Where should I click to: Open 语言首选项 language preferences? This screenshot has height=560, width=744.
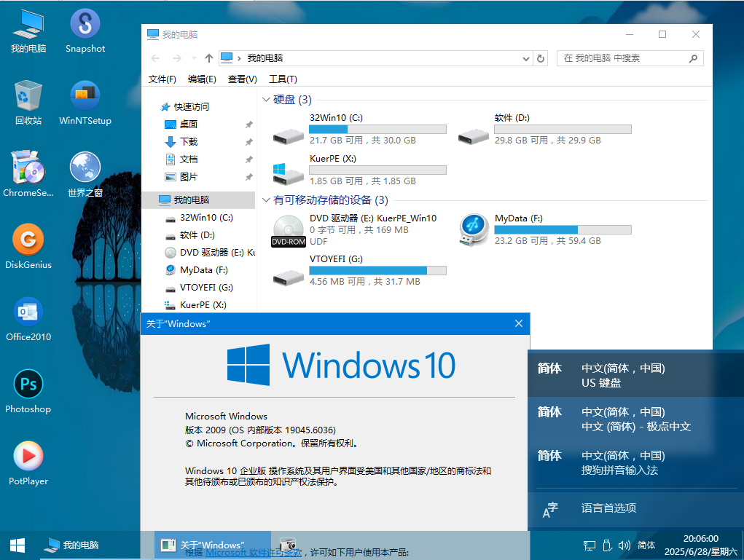pyautogui.click(x=636, y=508)
